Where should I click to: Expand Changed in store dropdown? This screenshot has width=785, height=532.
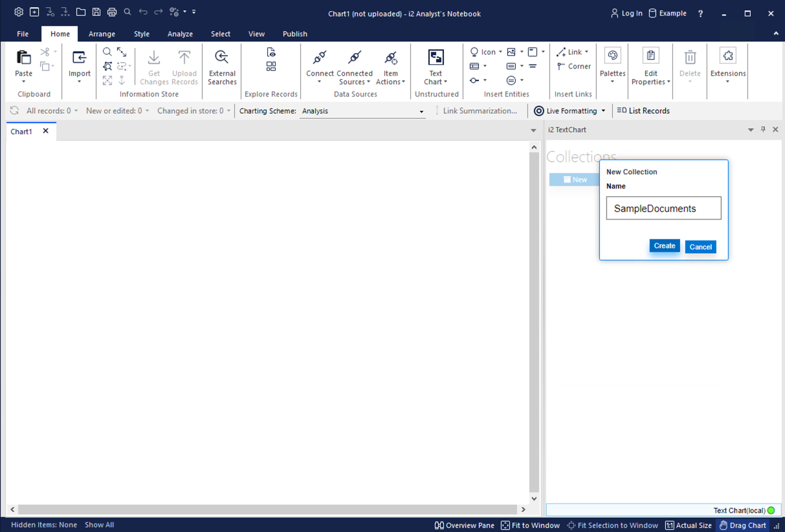[228, 111]
